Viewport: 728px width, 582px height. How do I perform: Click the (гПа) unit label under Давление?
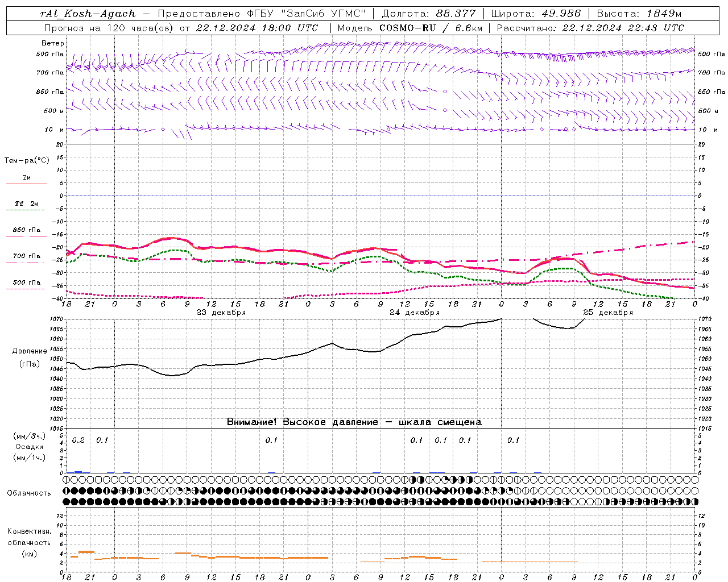[x=30, y=364]
